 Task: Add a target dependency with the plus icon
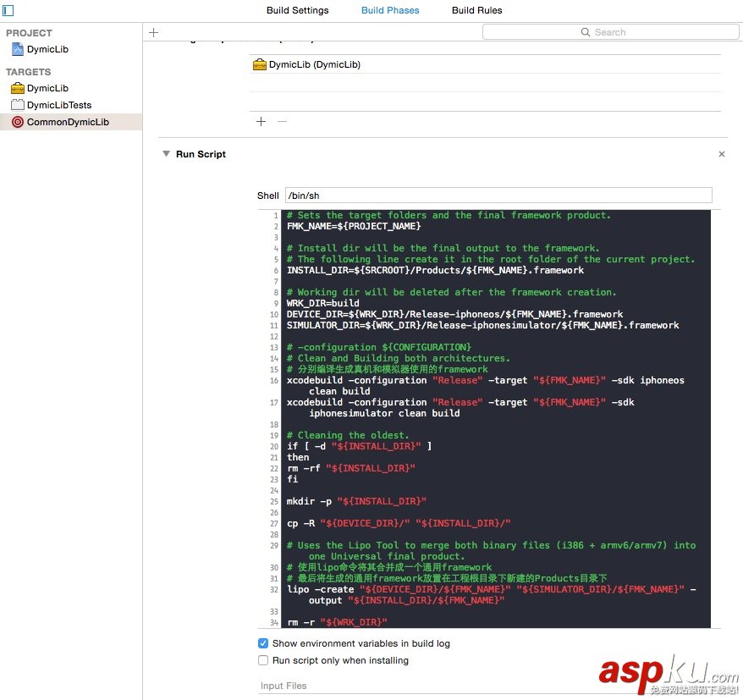coord(261,121)
